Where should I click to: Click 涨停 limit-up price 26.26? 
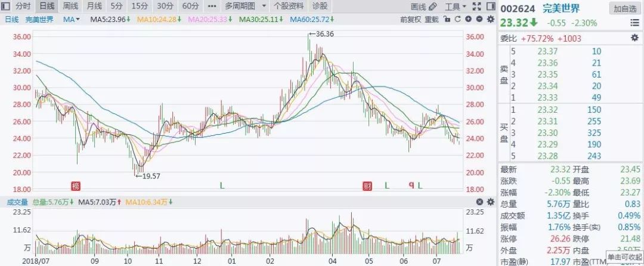pos(560,239)
